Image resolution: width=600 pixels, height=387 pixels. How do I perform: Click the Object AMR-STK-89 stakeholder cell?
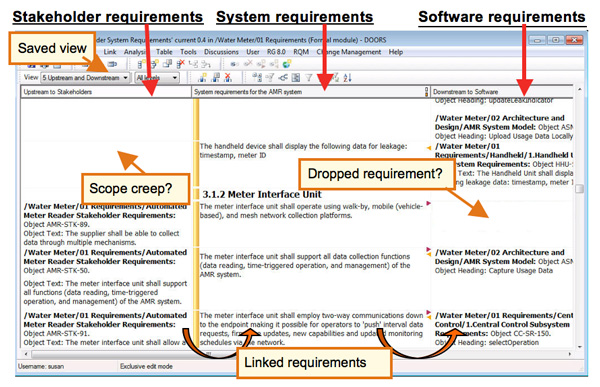105,224
